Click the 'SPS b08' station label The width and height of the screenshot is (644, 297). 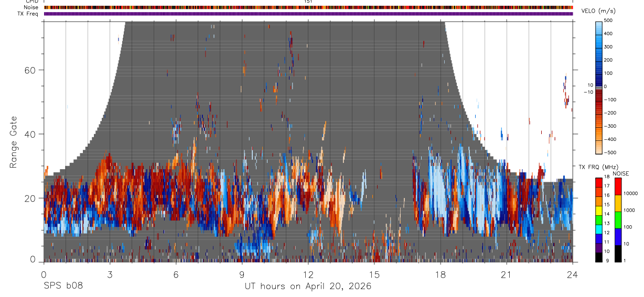point(62,287)
